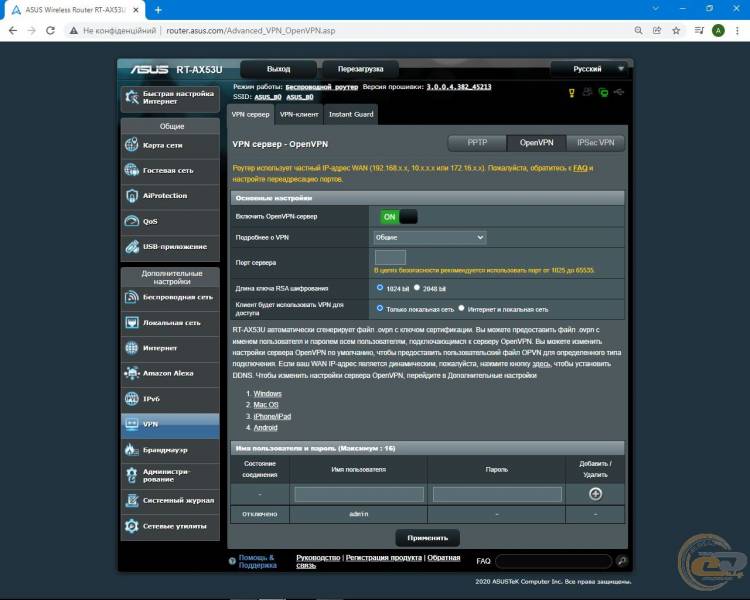Expand Chrome tab search chevron

click(655, 9)
